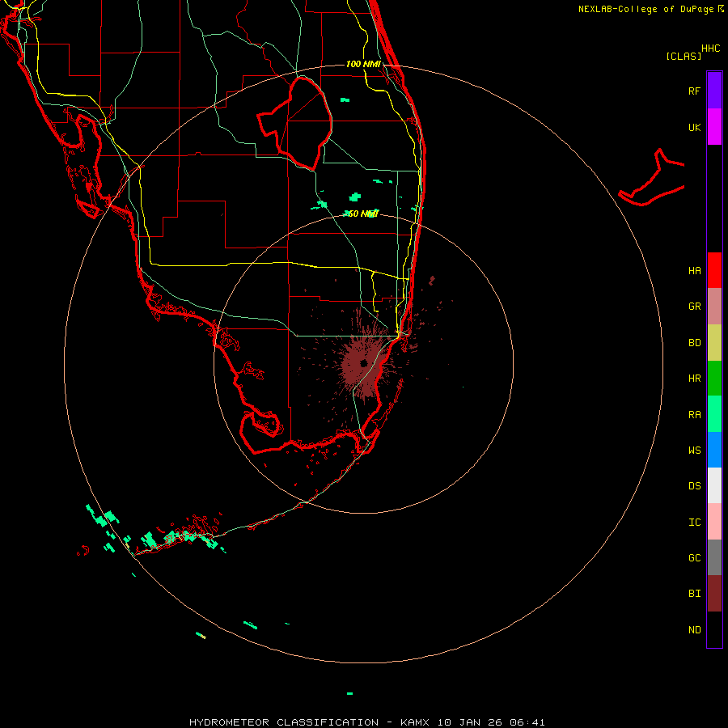The height and width of the screenshot is (728, 728).
Task: Click the 'RF' legend label
Action: click(694, 91)
